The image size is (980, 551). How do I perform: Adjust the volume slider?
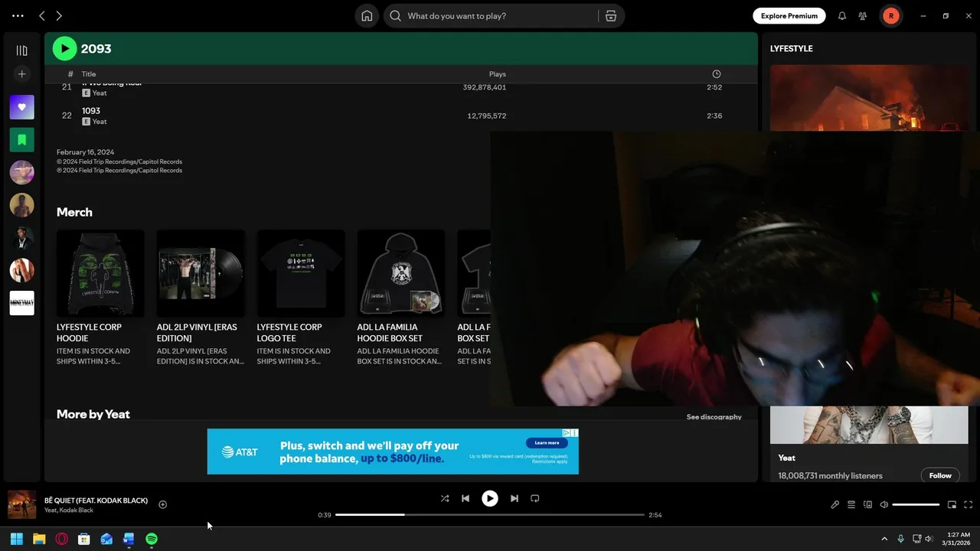tap(916, 505)
